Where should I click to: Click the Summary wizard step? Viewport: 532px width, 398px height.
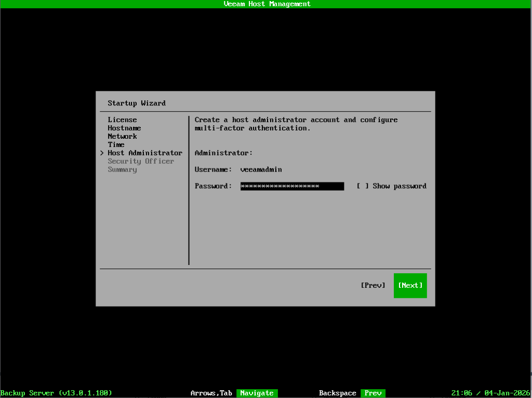pyautogui.click(x=122, y=169)
